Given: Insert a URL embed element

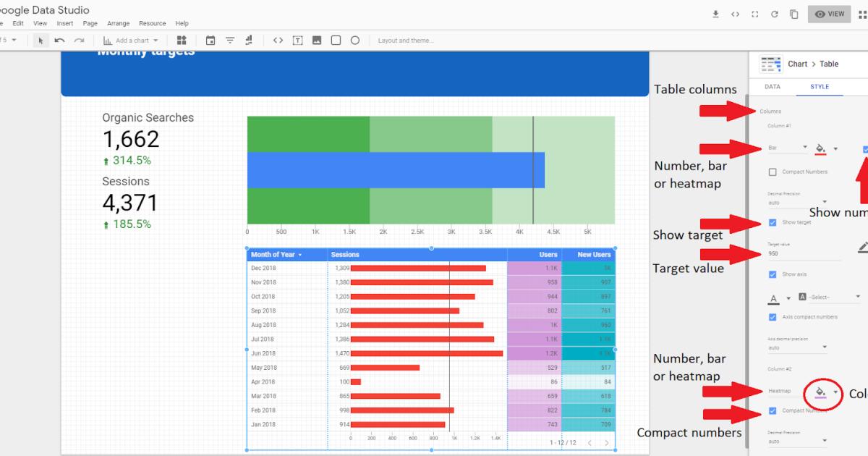Looking at the screenshot, I should (278, 41).
